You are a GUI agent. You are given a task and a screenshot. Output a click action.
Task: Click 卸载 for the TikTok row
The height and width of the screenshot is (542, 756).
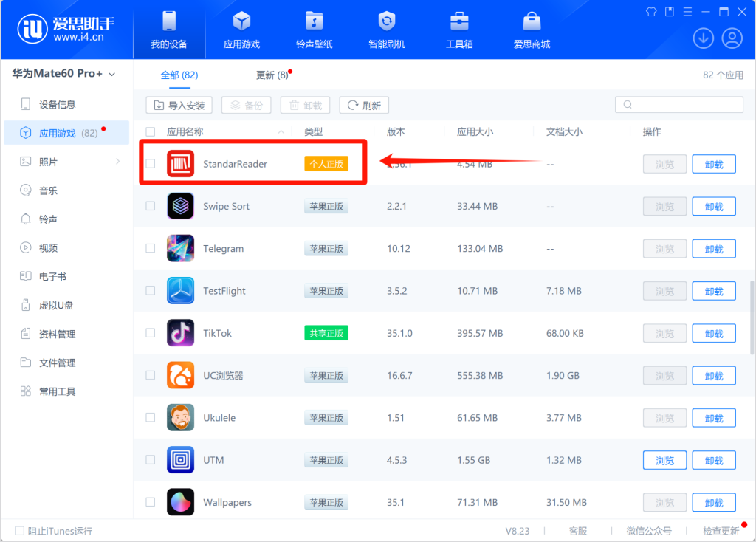point(714,334)
